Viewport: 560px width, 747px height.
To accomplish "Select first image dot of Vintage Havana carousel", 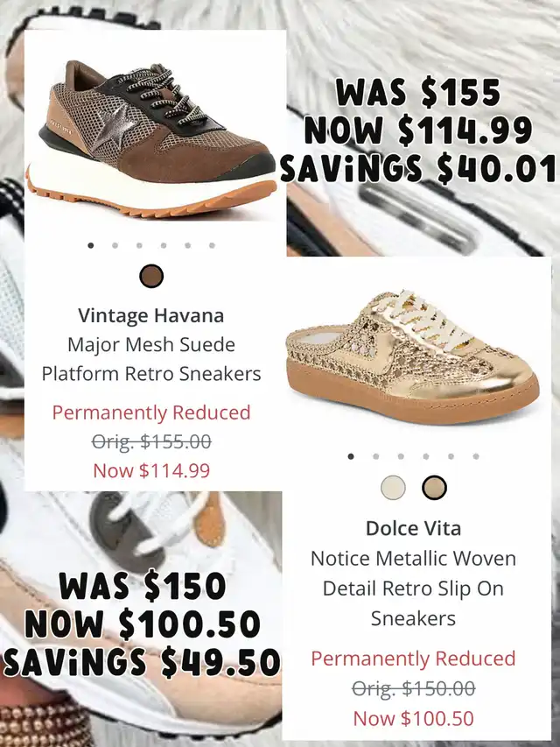I will click(90, 245).
